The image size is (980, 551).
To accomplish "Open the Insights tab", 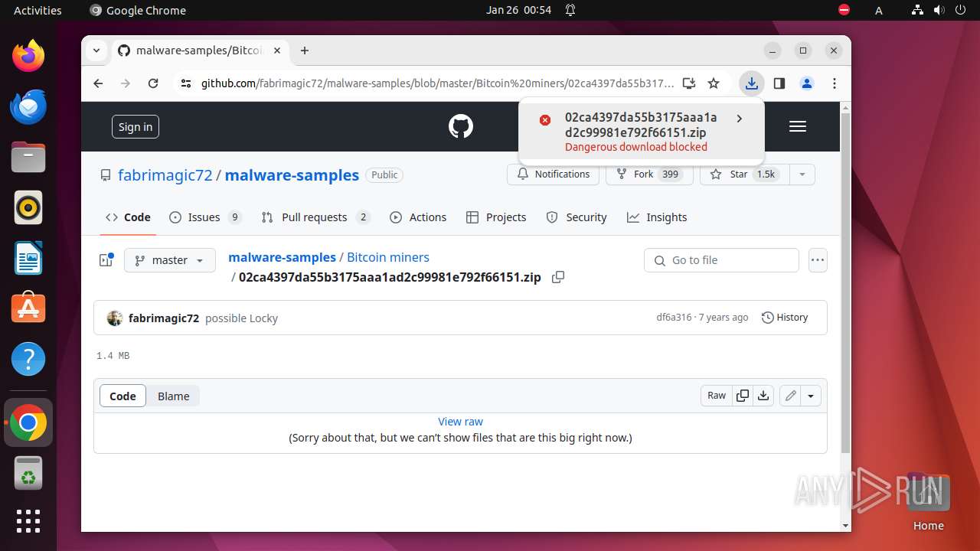I will click(x=657, y=217).
